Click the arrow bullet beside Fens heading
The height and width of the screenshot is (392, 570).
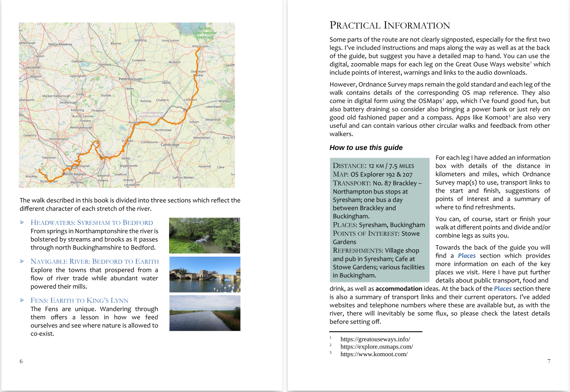[x=22, y=300]
